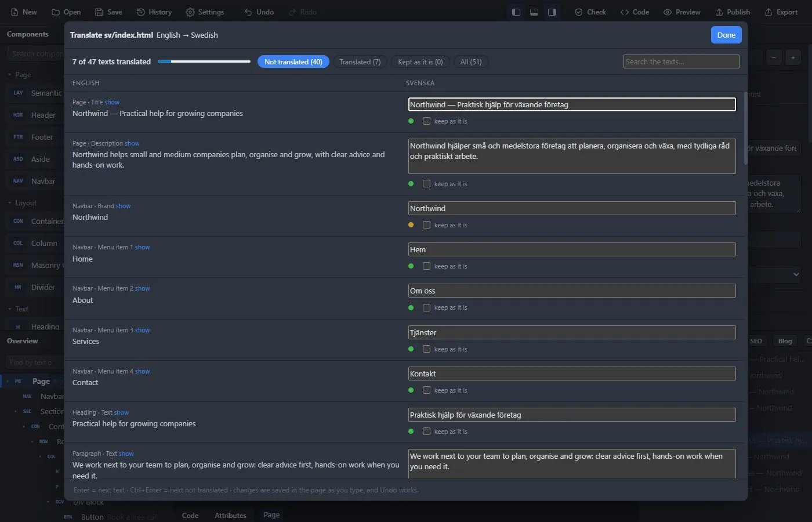Select the Masonry component
This screenshot has width=812, height=522.
coord(35,265)
